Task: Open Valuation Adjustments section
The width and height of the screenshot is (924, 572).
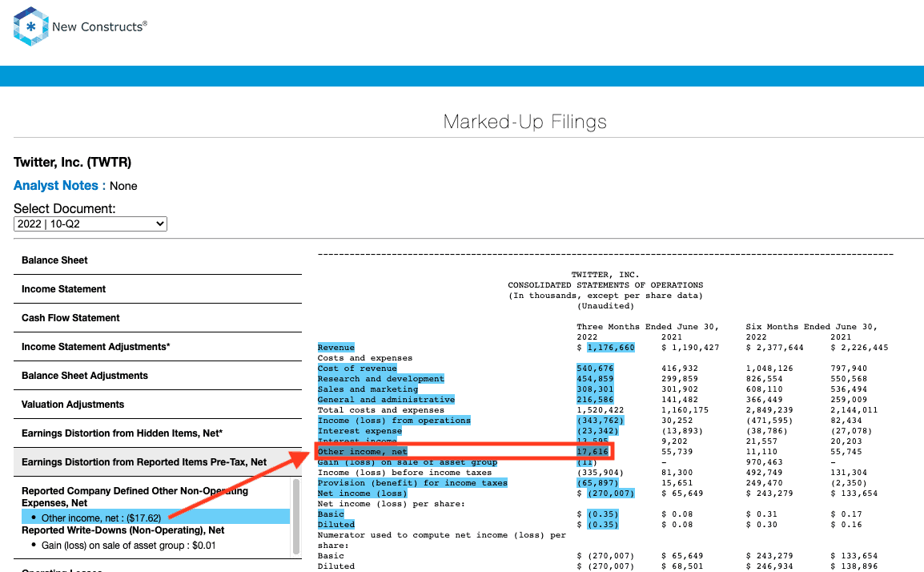Action: (x=158, y=405)
